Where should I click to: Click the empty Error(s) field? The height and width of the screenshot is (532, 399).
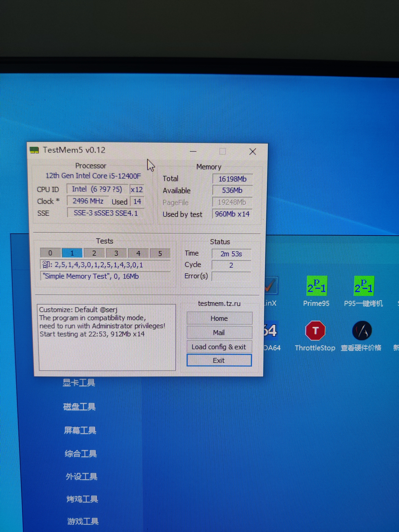point(231,276)
